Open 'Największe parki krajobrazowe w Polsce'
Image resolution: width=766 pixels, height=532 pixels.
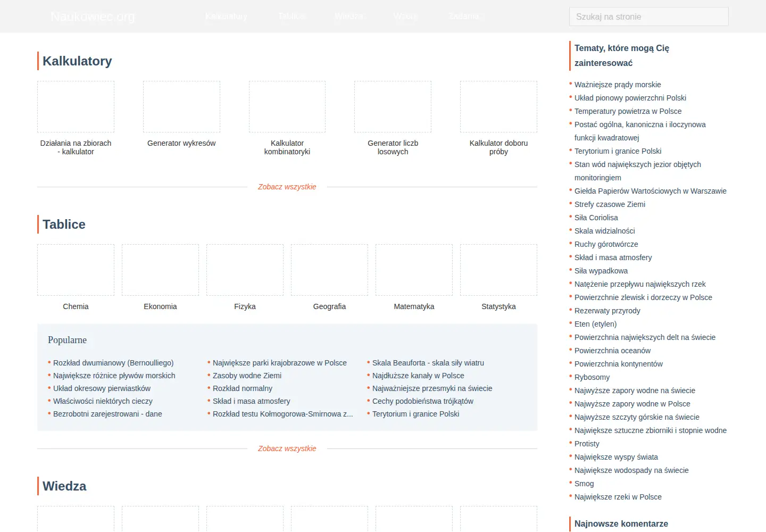[280, 363]
